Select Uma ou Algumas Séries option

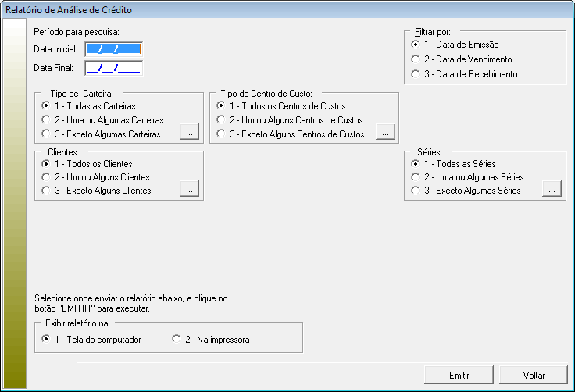(x=415, y=177)
